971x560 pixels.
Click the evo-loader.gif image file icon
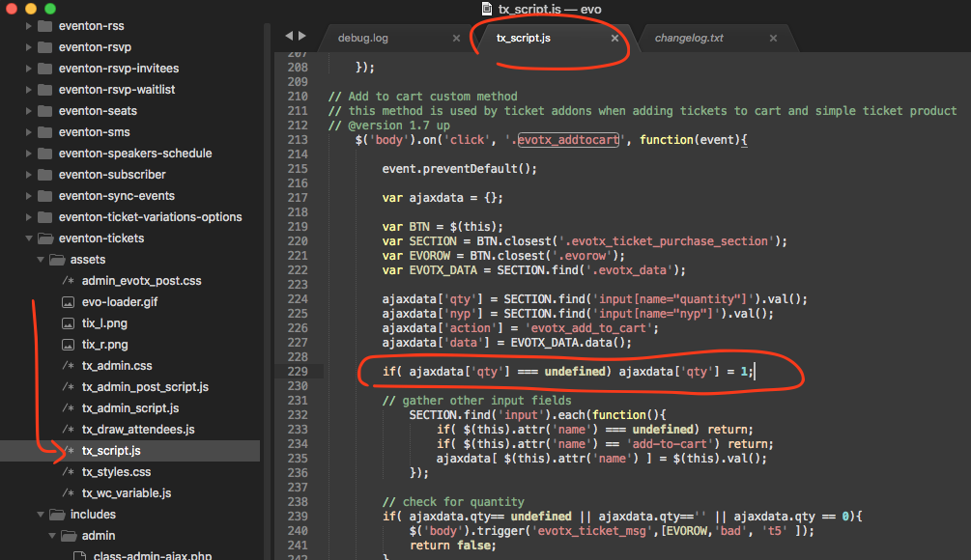point(68,302)
